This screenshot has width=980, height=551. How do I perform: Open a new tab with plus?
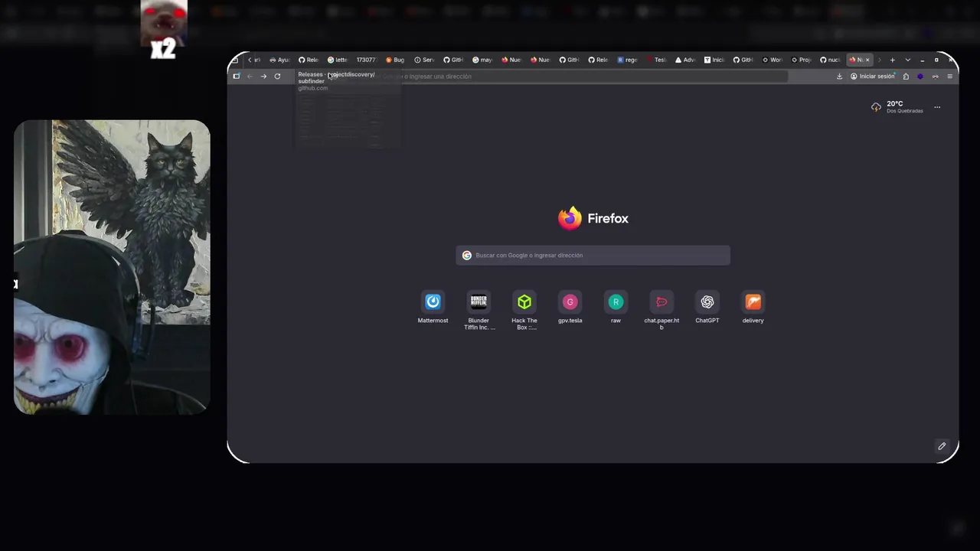pos(892,60)
